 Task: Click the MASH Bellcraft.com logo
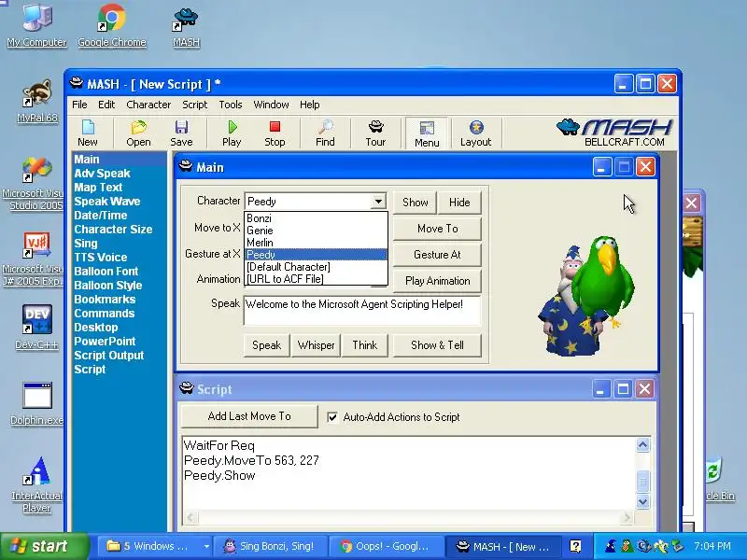615,133
